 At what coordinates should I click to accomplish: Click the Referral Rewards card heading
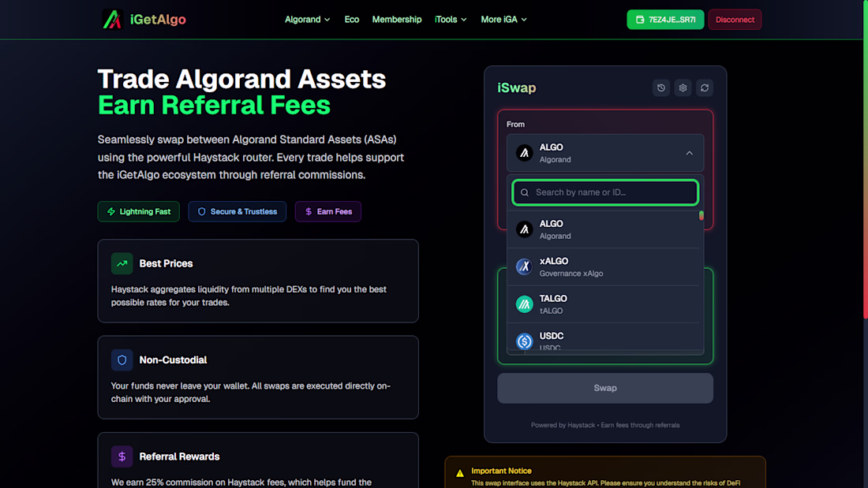(x=179, y=456)
